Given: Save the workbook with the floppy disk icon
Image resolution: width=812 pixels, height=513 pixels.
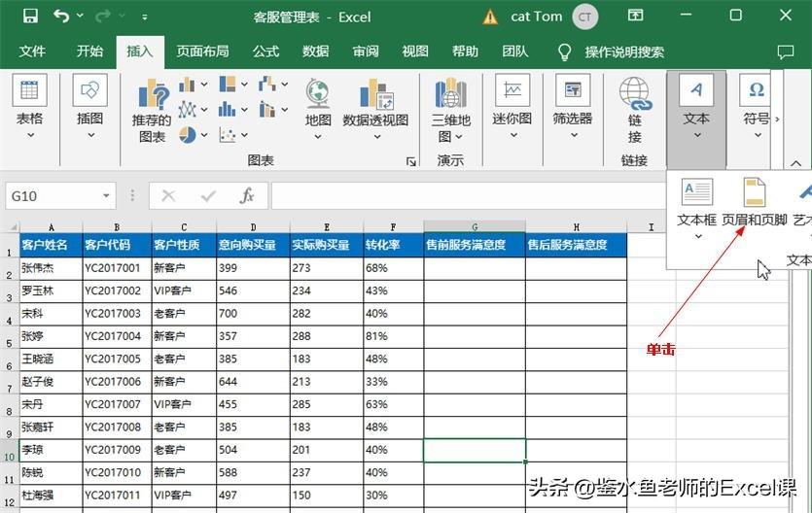Looking at the screenshot, I should click(x=30, y=16).
